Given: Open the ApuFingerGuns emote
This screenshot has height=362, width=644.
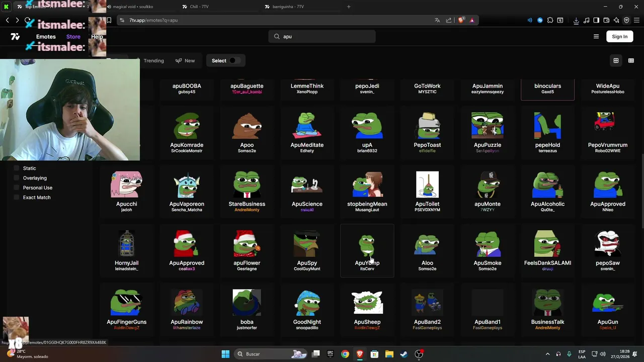Looking at the screenshot, I should coord(126,309).
